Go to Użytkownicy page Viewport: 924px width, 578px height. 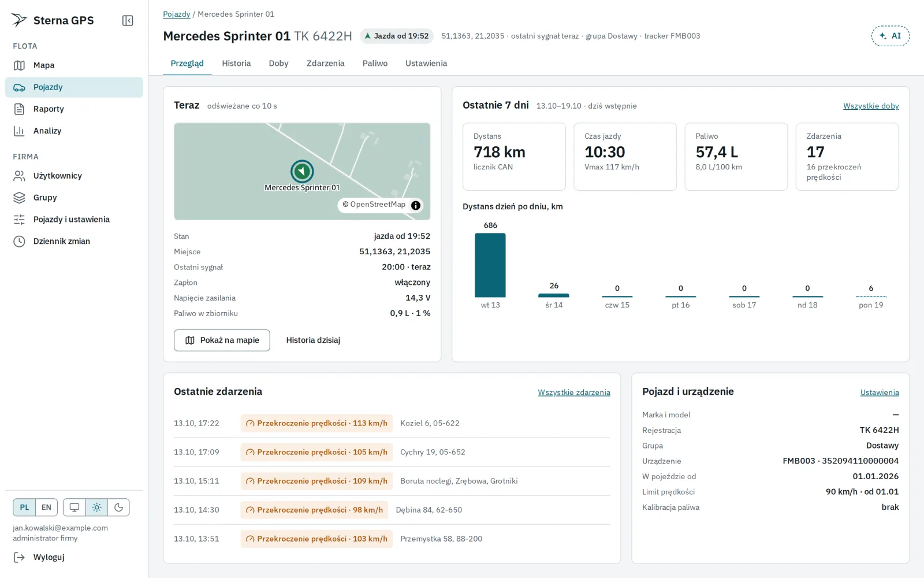coord(74,176)
